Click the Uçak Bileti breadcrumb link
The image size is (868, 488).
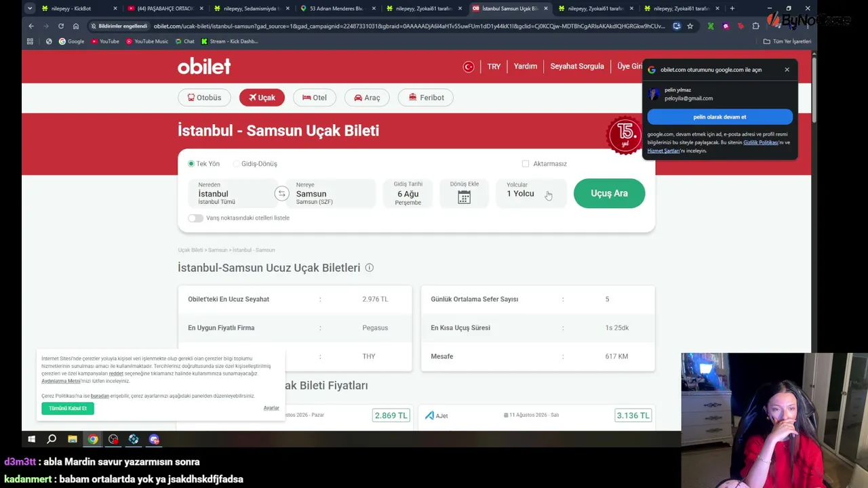[191, 250]
